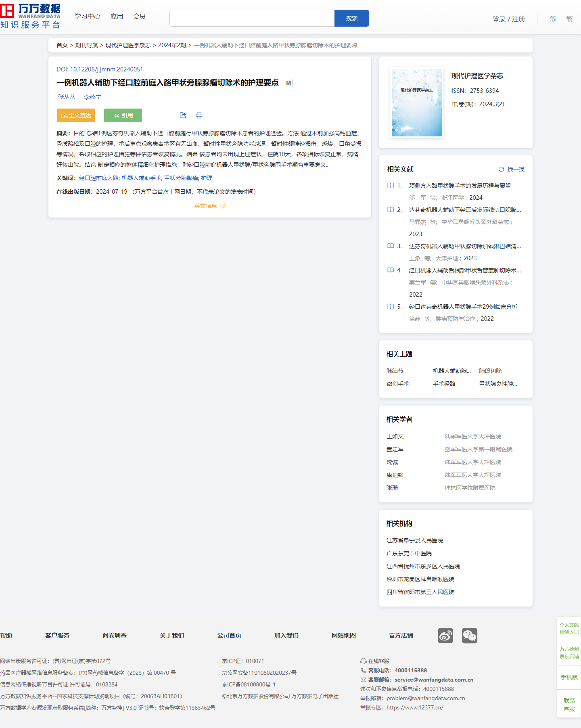Viewport: 581px width, 728px height.
Task: Click the print icon
Action: [x=199, y=115]
